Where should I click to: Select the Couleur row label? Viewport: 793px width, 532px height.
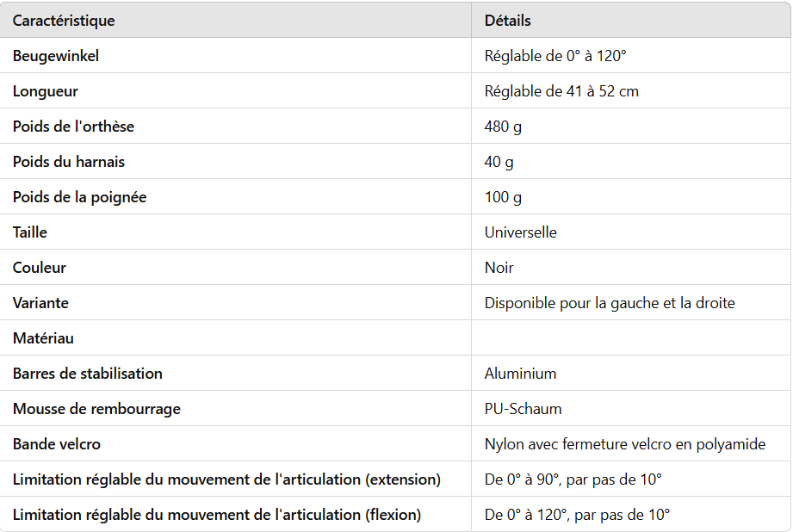(x=40, y=268)
